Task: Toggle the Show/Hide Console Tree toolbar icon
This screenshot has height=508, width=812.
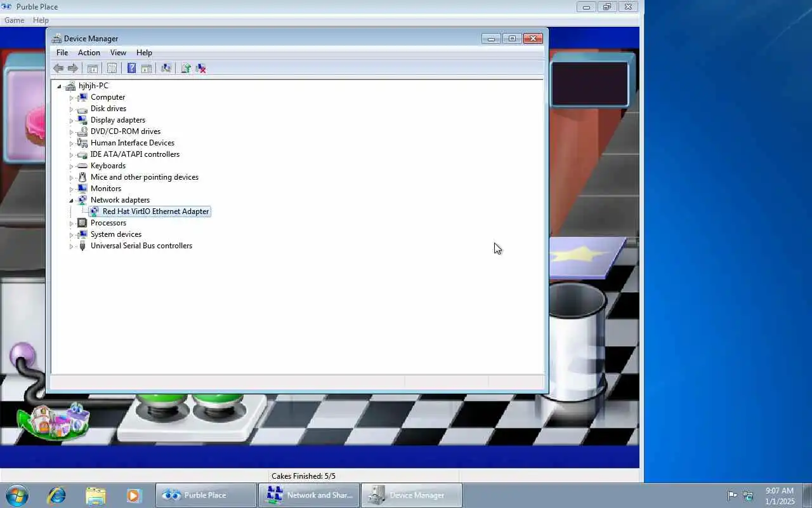Action: pos(93,68)
